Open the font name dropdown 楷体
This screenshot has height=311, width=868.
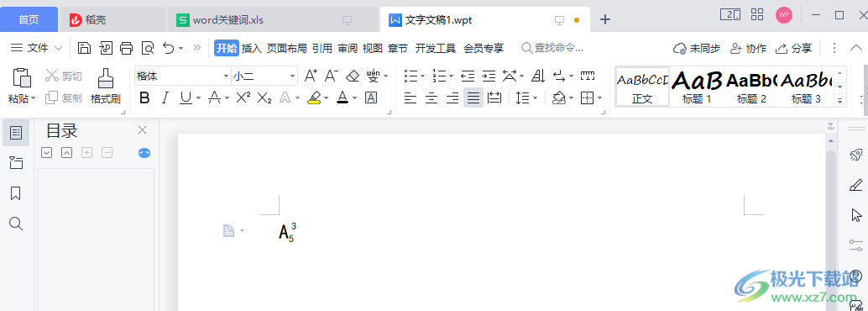pyautogui.click(x=226, y=76)
